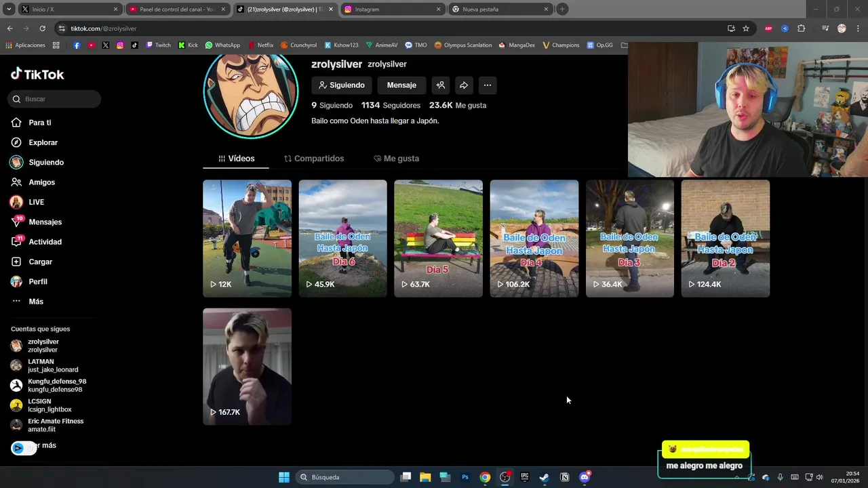The width and height of the screenshot is (868, 488).
Task: Open the Día 4 video thumbnail
Action: (534, 239)
